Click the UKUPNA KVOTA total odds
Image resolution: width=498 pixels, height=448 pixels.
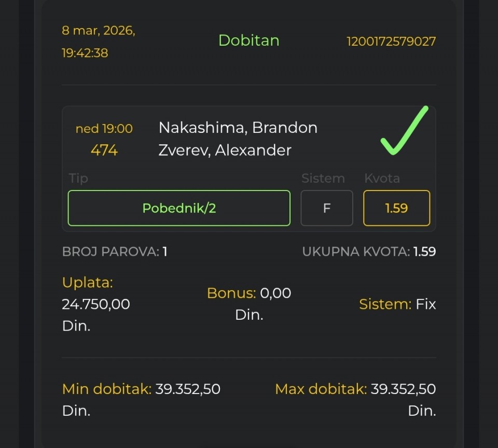369,252
